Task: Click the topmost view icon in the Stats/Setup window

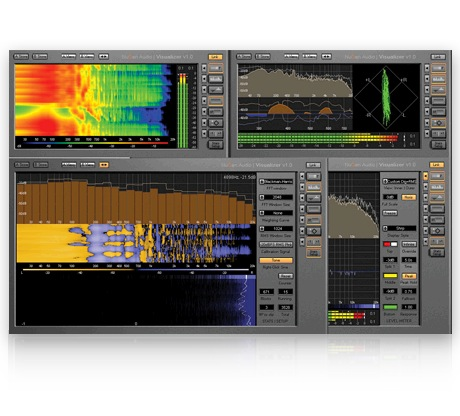Action: pos(314,176)
